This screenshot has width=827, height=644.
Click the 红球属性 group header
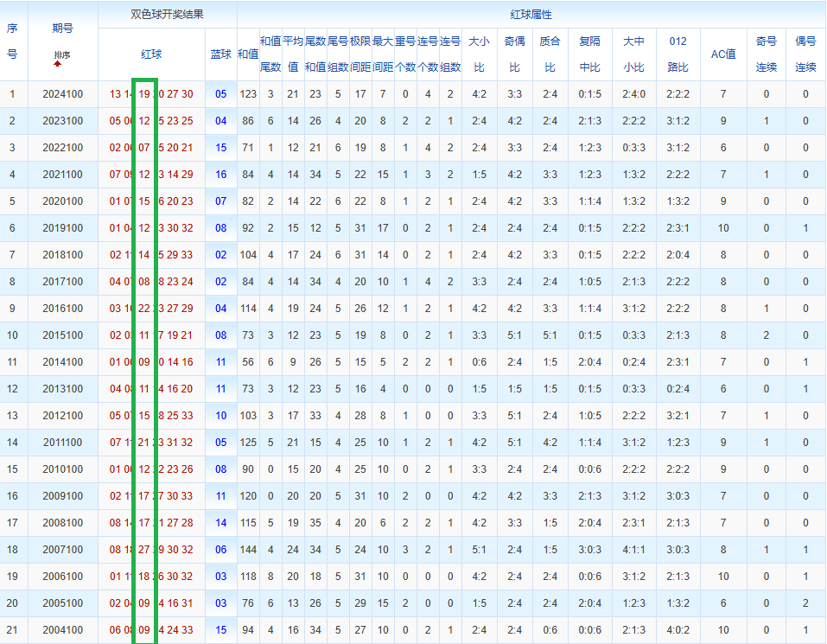click(531, 15)
